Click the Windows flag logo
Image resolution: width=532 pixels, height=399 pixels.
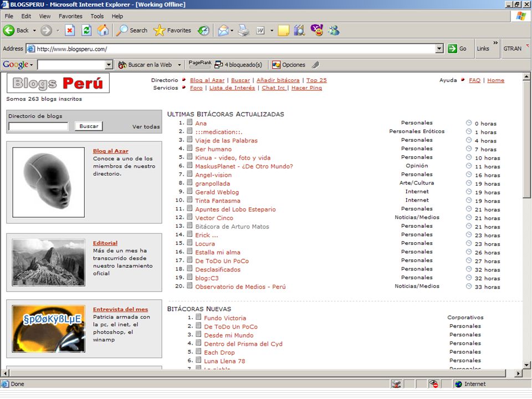521,16
